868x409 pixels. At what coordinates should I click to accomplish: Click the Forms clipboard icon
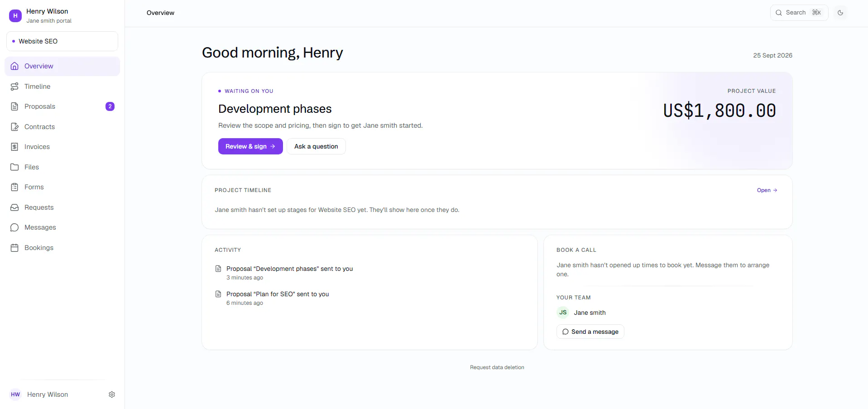tap(14, 187)
